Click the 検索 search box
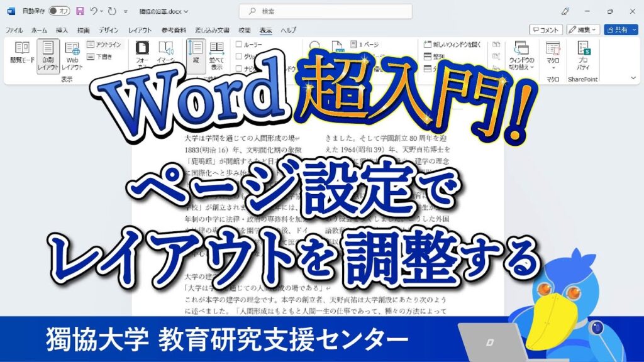The height and width of the screenshot is (362, 644). click(326, 11)
